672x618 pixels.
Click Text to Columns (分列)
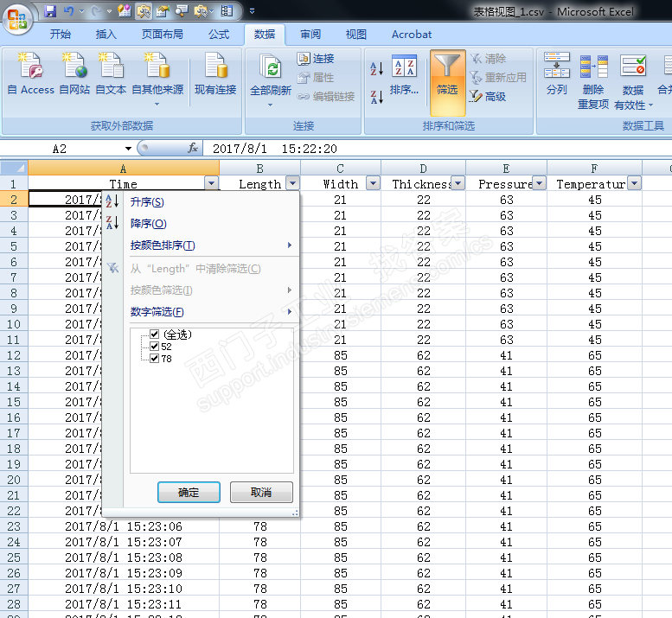(x=556, y=73)
